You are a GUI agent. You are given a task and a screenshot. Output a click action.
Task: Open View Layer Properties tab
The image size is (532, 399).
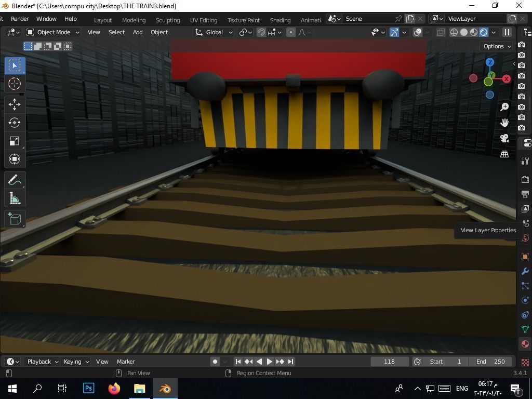(525, 209)
